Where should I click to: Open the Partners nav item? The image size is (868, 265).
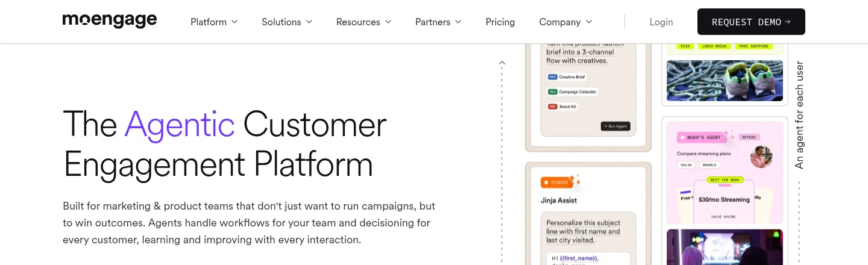[x=433, y=22]
